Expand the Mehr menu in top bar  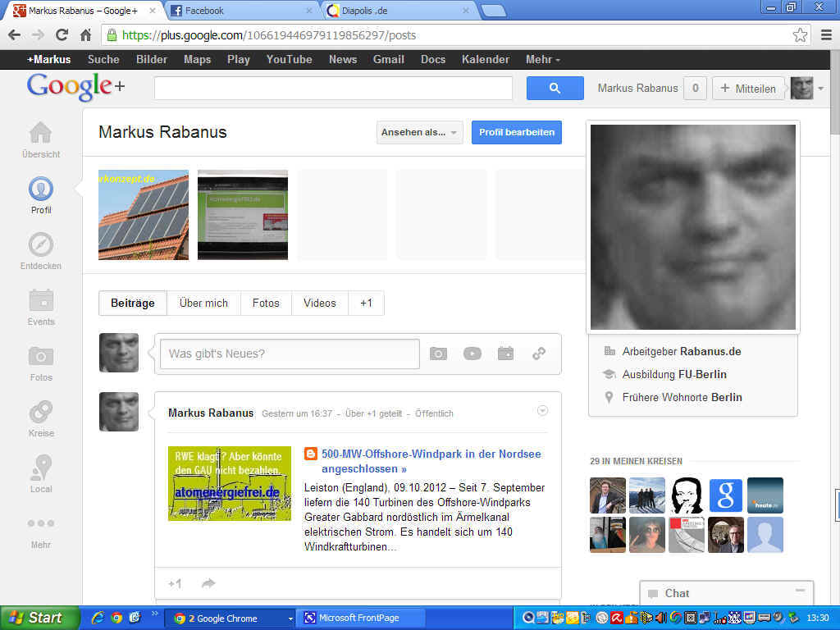click(x=543, y=59)
